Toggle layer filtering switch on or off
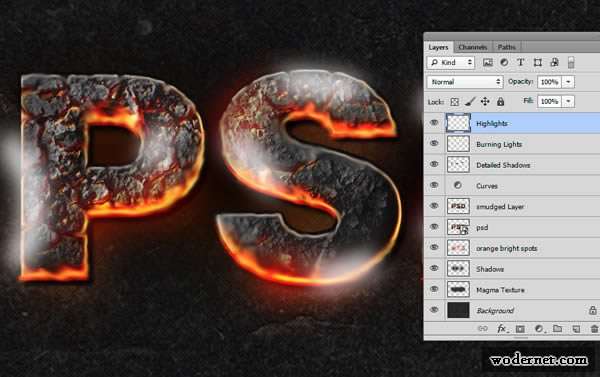 (571, 62)
